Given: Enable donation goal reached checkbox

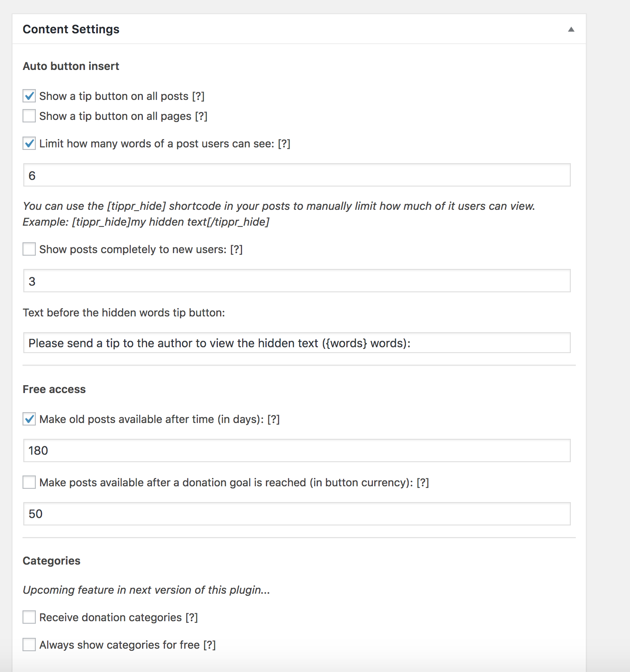Looking at the screenshot, I should point(29,482).
